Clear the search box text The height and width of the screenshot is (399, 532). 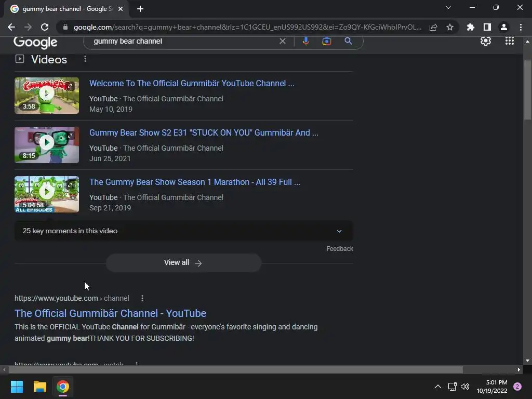(282, 41)
